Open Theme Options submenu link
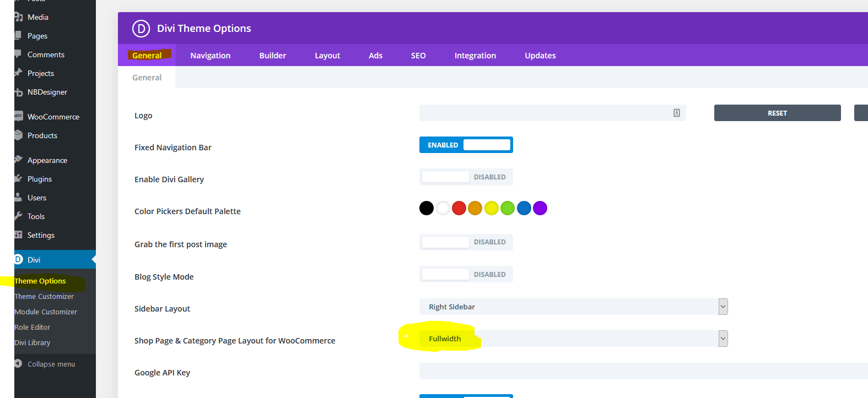 pos(40,281)
